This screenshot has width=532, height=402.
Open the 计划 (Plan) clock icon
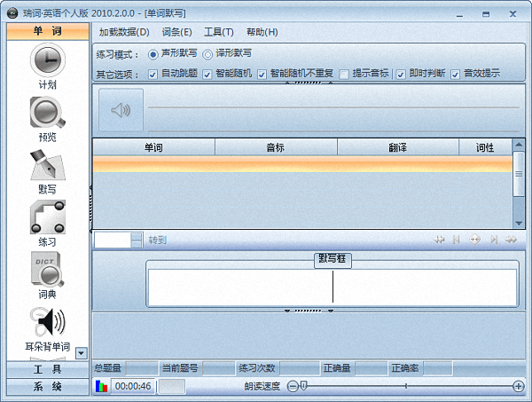pyautogui.click(x=47, y=60)
